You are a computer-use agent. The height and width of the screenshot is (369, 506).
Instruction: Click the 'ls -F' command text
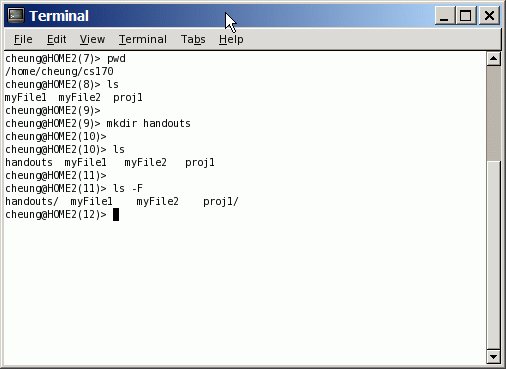[128, 188]
